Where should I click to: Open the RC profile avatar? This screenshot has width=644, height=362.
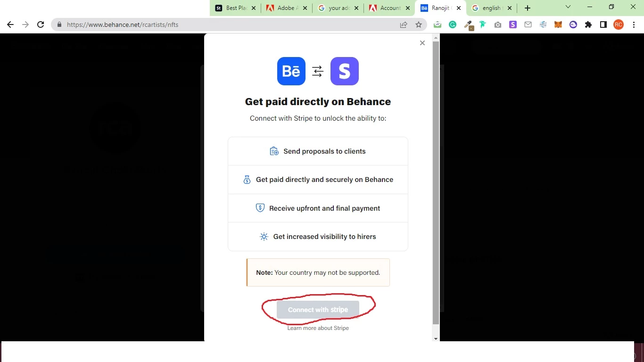pyautogui.click(x=619, y=25)
